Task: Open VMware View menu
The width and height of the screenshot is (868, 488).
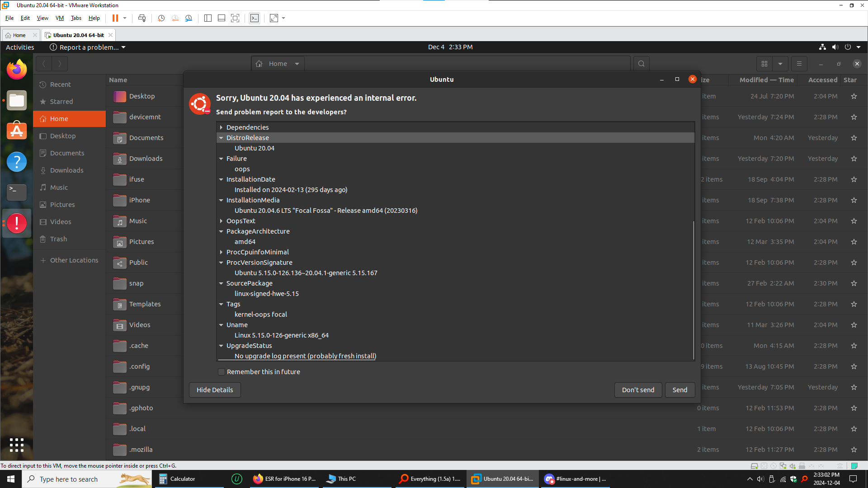Action: (42, 18)
